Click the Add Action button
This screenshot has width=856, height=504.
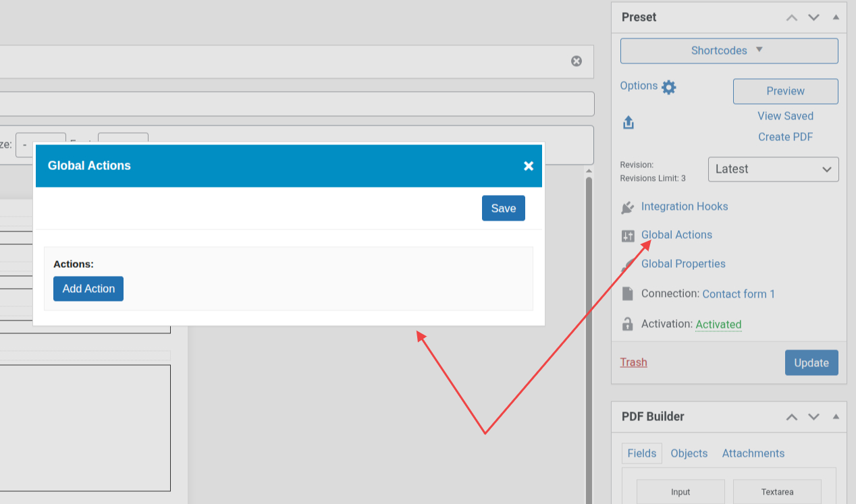(x=88, y=289)
